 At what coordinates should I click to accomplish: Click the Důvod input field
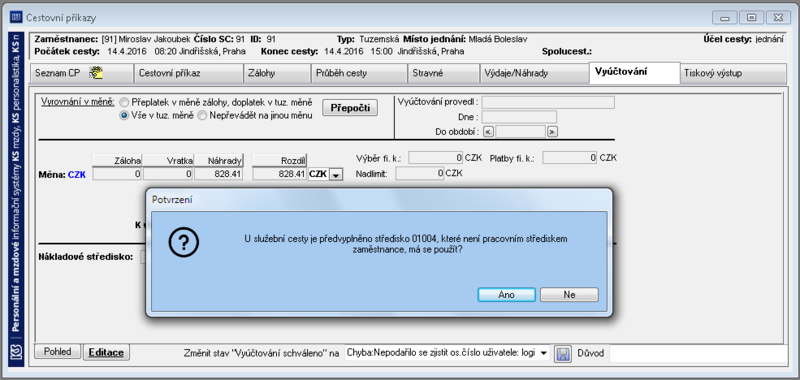pyautogui.click(x=698, y=353)
